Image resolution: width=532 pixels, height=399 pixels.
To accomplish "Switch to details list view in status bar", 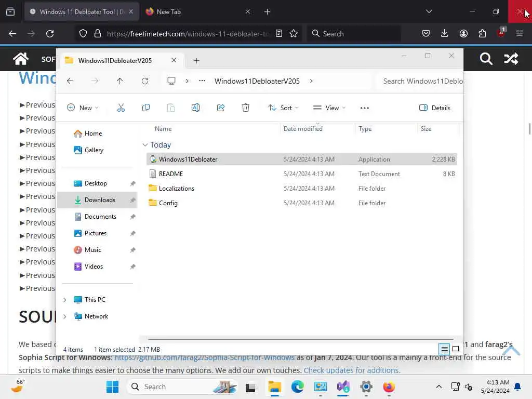I will 444,349.
